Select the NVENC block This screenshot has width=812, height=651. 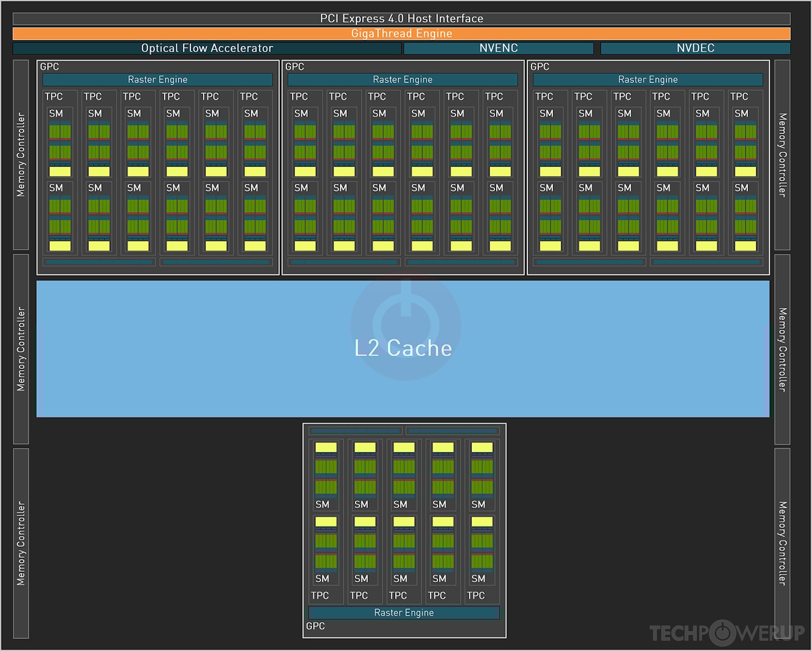pyautogui.click(x=498, y=48)
